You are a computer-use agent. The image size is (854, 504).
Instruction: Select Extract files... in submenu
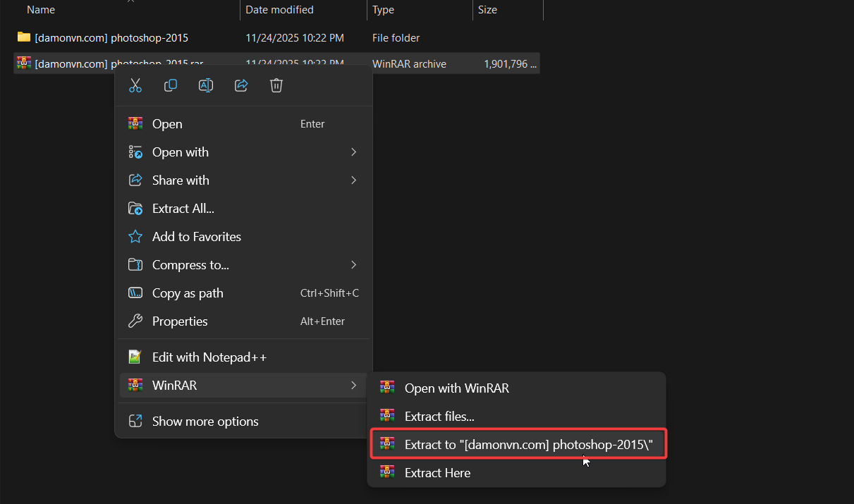[517, 416]
